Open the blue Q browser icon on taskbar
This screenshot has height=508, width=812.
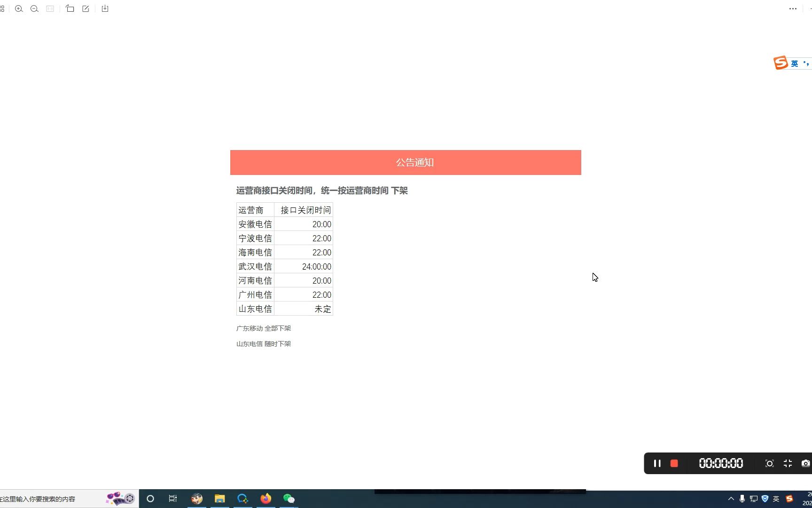pyautogui.click(x=243, y=499)
